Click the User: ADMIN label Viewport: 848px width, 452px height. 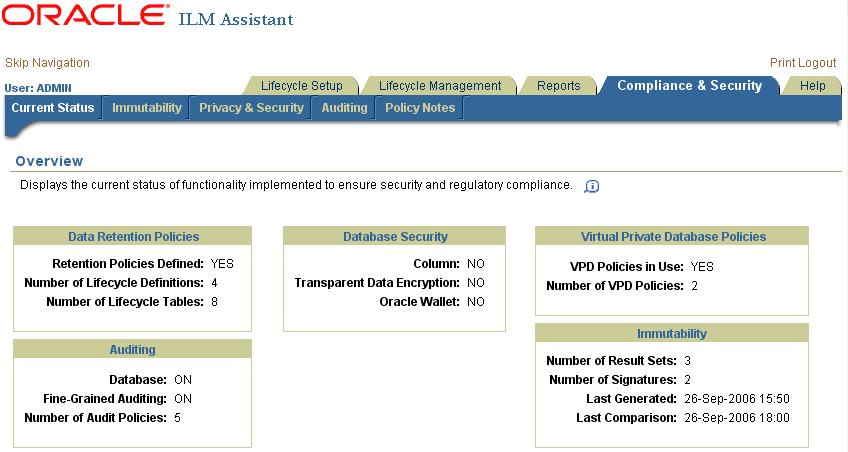click(x=38, y=88)
